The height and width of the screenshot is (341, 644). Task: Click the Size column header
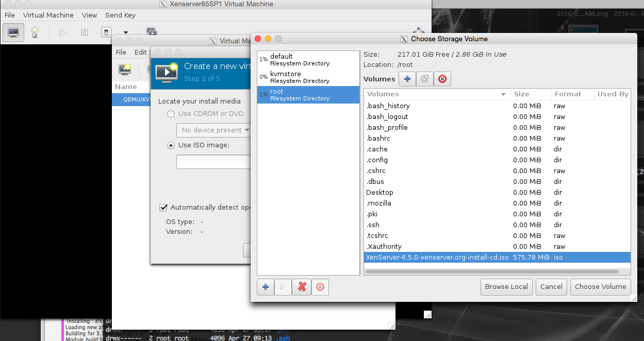click(x=530, y=94)
